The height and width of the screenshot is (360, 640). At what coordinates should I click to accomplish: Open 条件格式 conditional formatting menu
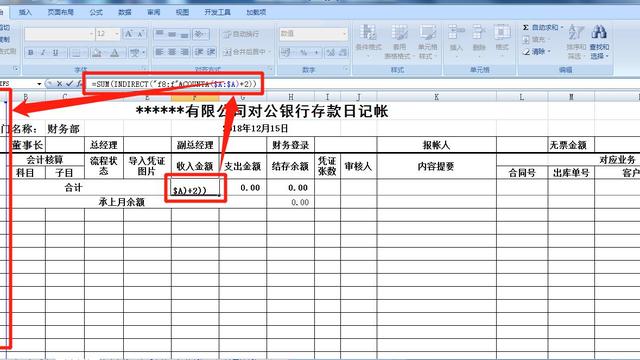(368, 40)
